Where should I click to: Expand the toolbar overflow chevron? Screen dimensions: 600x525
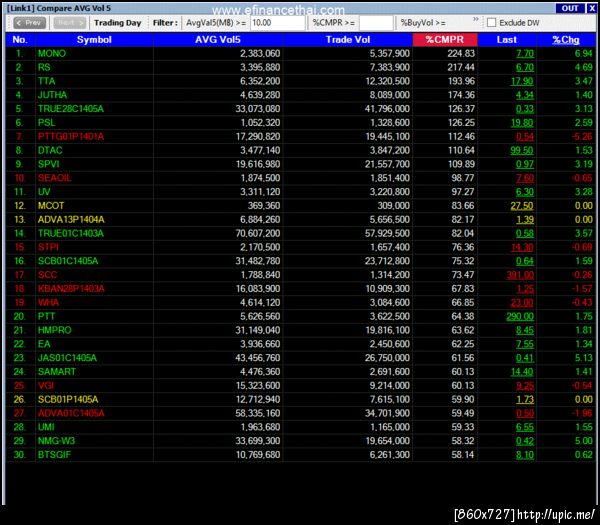click(x=476, y=19)
